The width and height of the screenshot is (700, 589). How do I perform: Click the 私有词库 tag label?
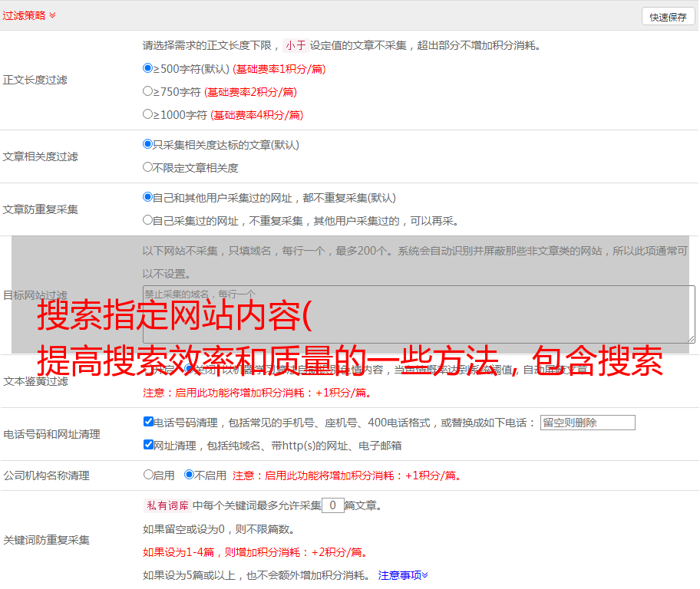166,505
